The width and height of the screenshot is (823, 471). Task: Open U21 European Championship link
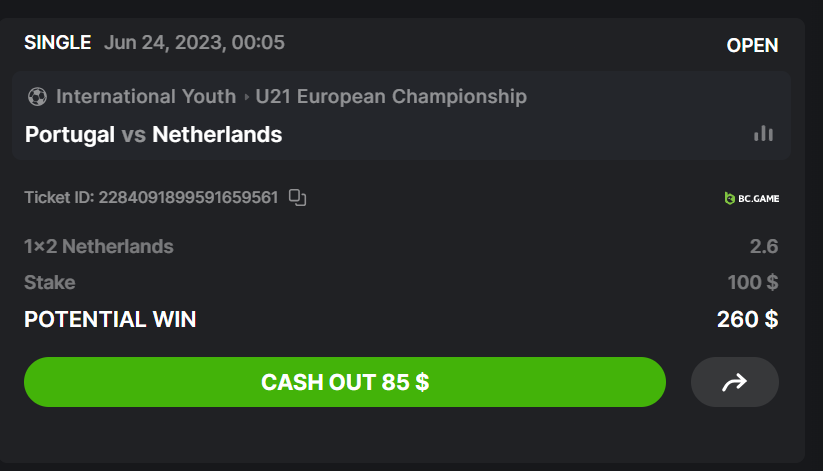(391, 97)
